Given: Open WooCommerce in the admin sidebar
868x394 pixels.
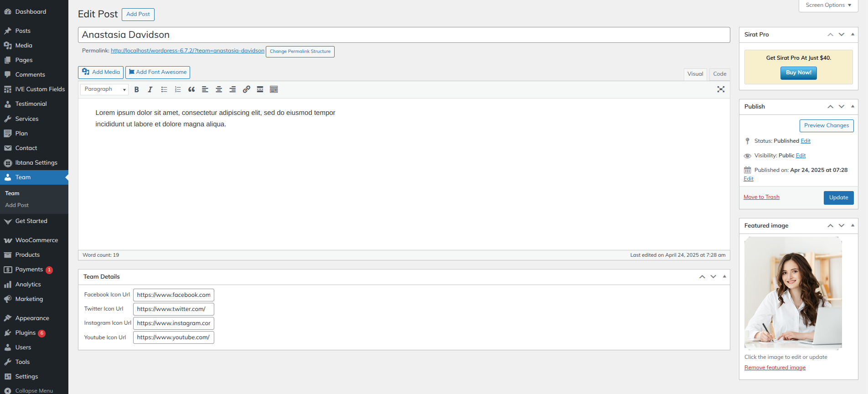Looking at the screenshot, I should [x=36, y=240].
